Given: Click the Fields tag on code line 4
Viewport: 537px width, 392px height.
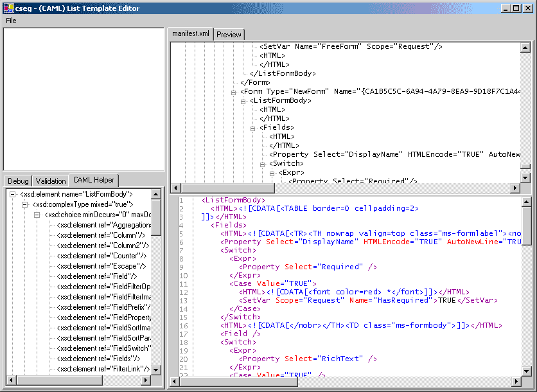Looking at the screenshot, I should pyautogui.click(x=229, y=225).
